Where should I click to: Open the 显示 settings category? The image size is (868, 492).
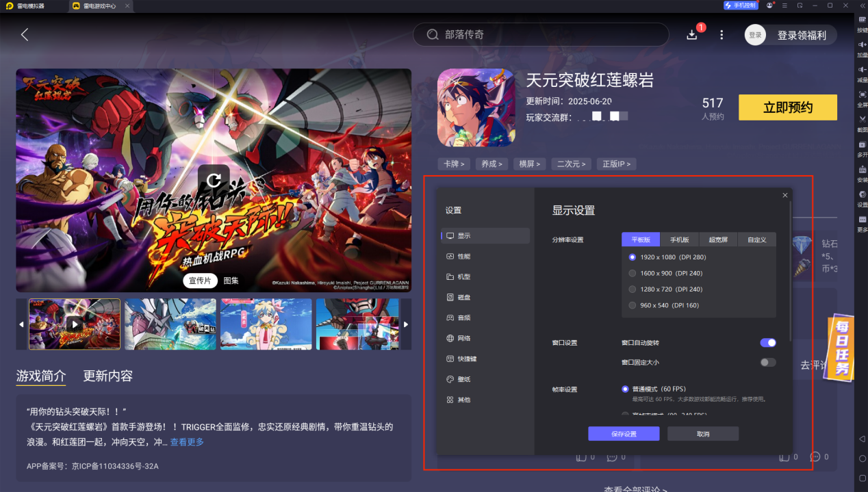tap(485, 235)
